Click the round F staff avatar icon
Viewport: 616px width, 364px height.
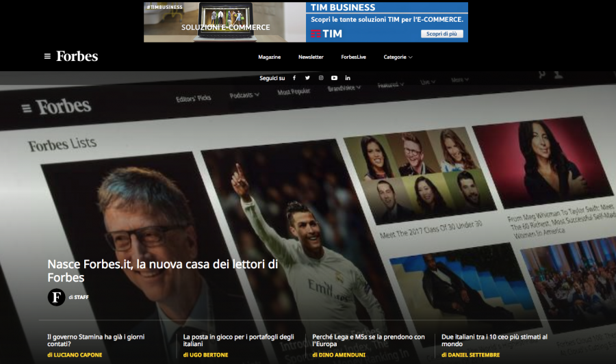click(x=56, y=297)
